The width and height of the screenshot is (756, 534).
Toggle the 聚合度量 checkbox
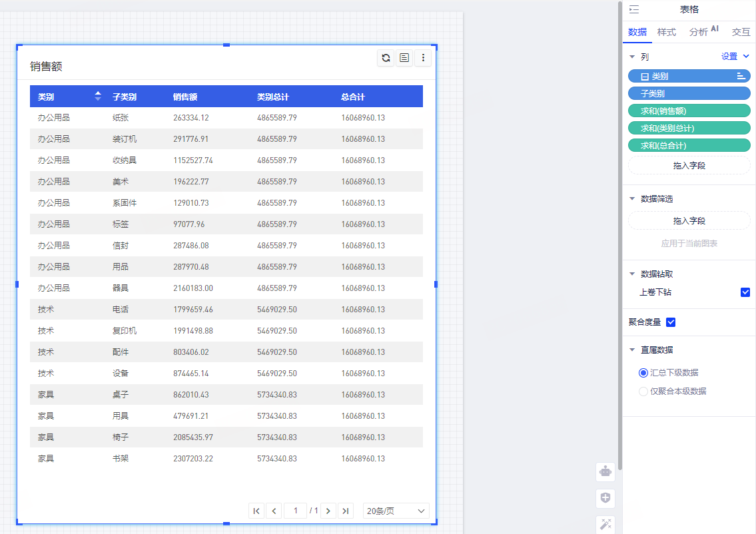[671, 322]
